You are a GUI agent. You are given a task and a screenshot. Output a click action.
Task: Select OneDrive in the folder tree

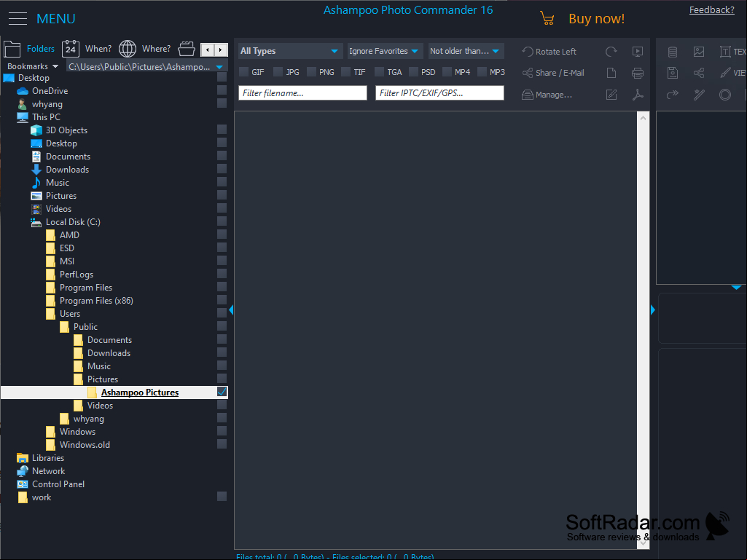pyautogui.click(x=50, y=91)
